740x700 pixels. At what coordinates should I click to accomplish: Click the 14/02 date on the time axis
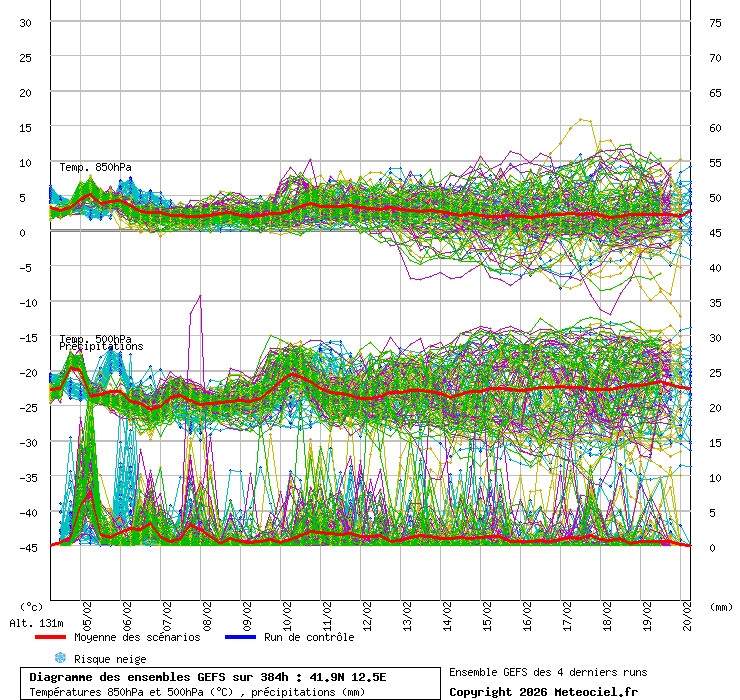coord(448,611)
